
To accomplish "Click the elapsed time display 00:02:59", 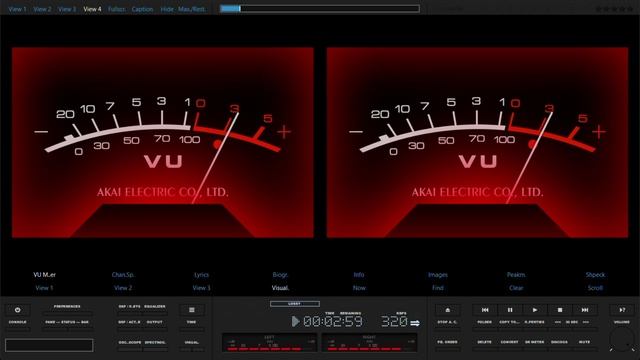I will [x=333, y=322].
